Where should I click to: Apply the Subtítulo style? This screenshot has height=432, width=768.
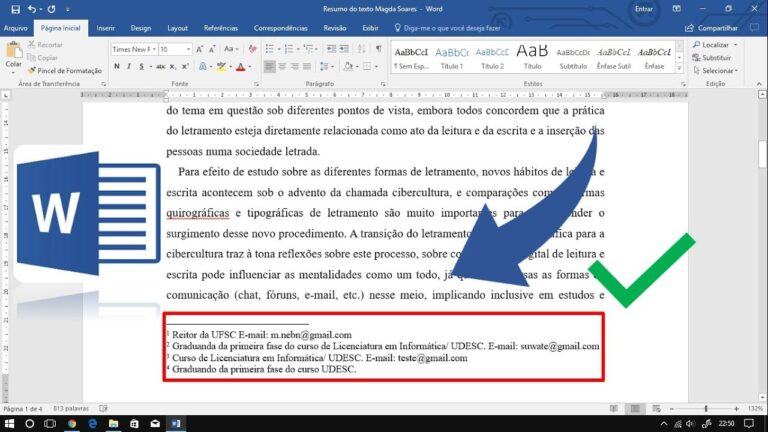tap(573, 58)
